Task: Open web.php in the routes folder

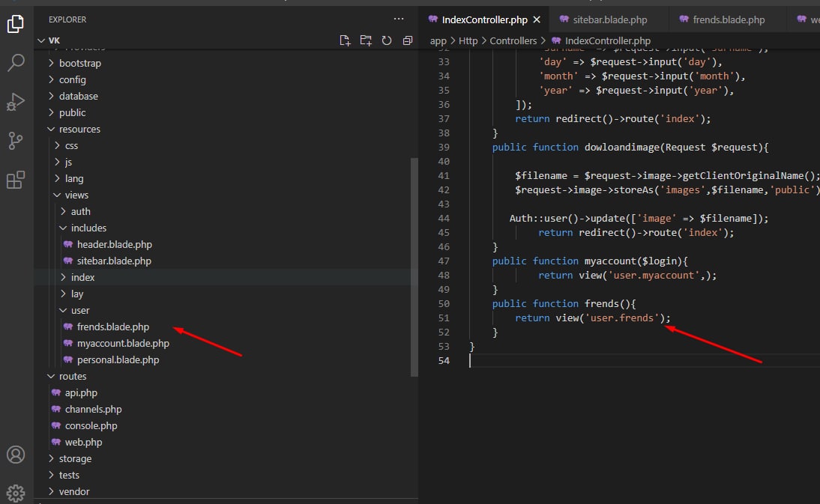Action: click(x=83, y=442)
